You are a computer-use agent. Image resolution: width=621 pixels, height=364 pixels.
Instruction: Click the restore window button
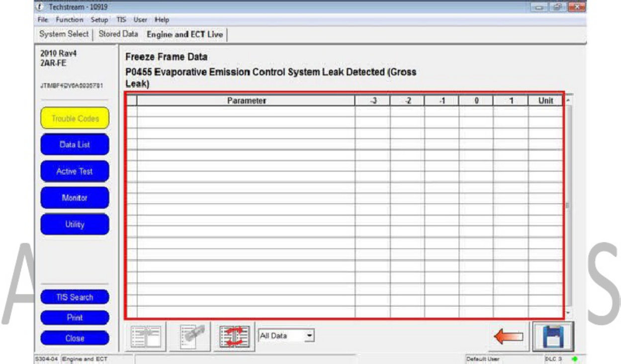point(557,9)
